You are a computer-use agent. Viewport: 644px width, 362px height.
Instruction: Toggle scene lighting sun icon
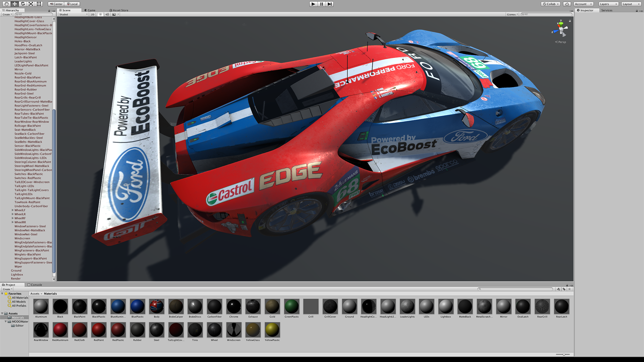point(100,14)
